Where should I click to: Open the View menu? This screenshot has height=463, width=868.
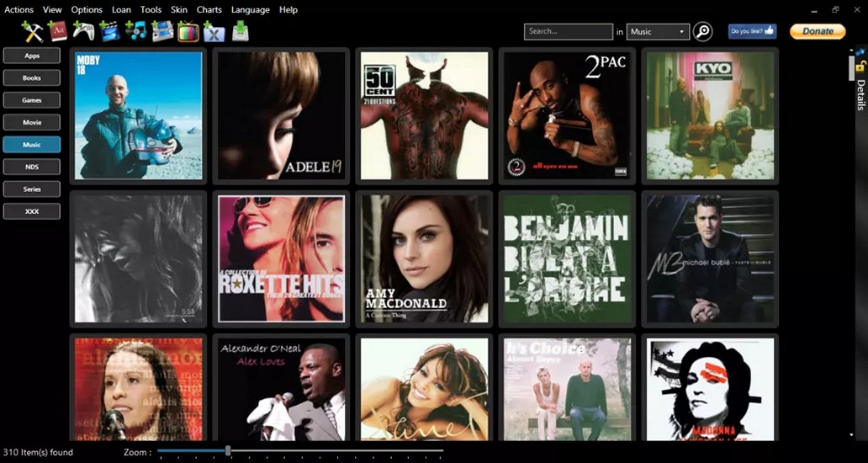(x=53, y=9)
